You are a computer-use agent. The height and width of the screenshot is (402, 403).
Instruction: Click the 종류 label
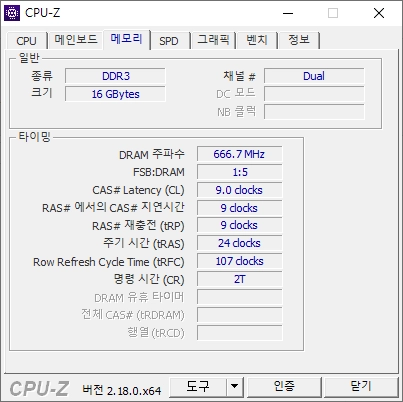click(x=42, y=76)
